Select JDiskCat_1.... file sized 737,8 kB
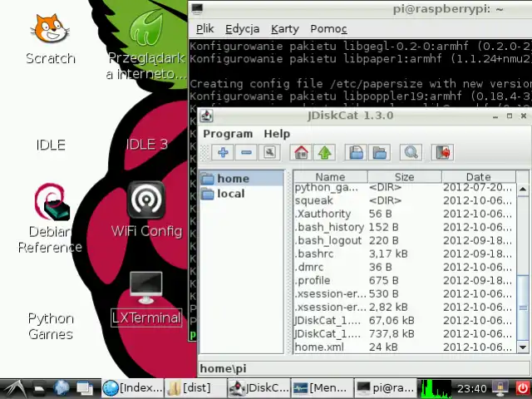This screenshot has height=399, width=532. (x=405, y=334)
